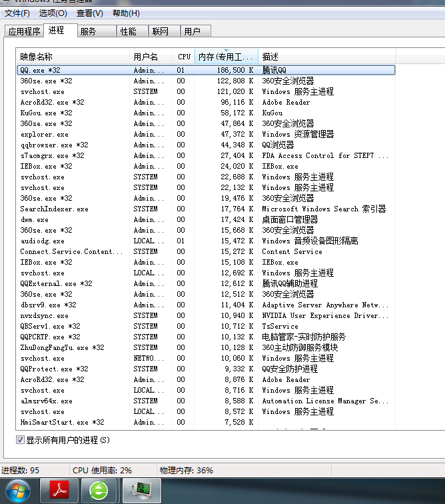Image resolution: width=445 pixels, height=504 pixels.
Task: Select the QQPCRTP.exe *32 process
Action: pyautogui.click(x=206, y=337)
